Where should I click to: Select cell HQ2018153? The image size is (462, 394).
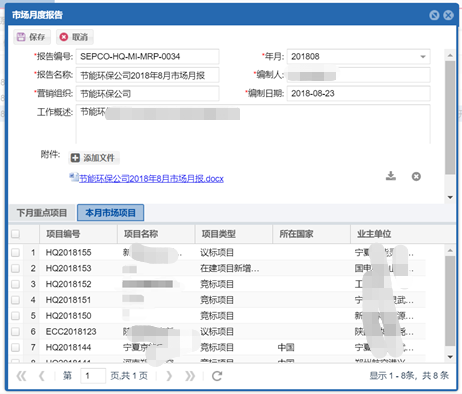tap(69, 268)
